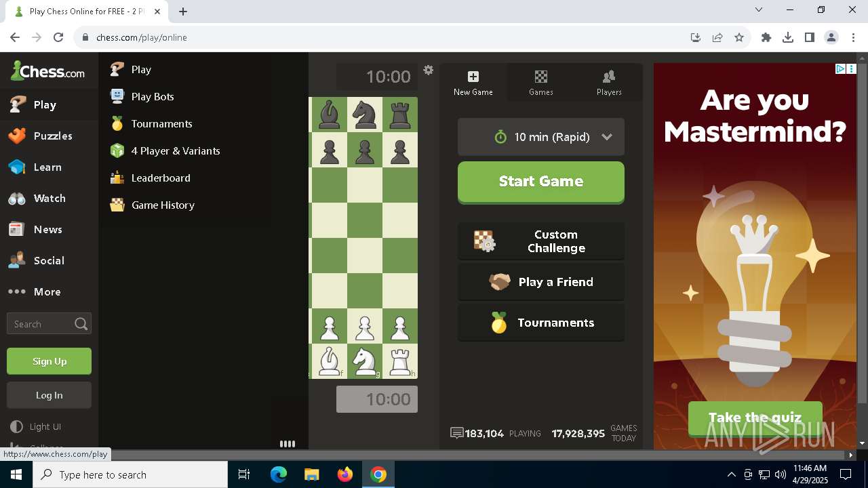
Task: Click the Leaderboard podium icon
Action: point(117,178)
